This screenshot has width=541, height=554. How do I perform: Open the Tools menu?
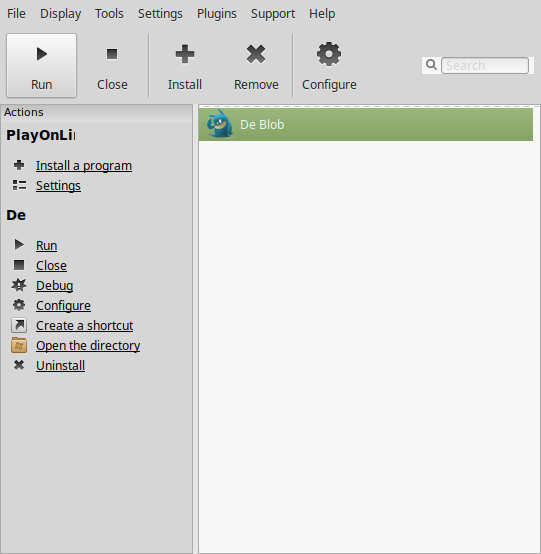(109, 14)
